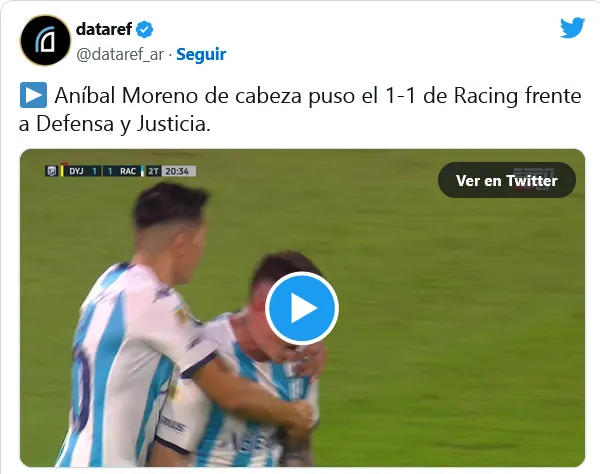Click the league logo in the scoreboard

click(51, 171)
